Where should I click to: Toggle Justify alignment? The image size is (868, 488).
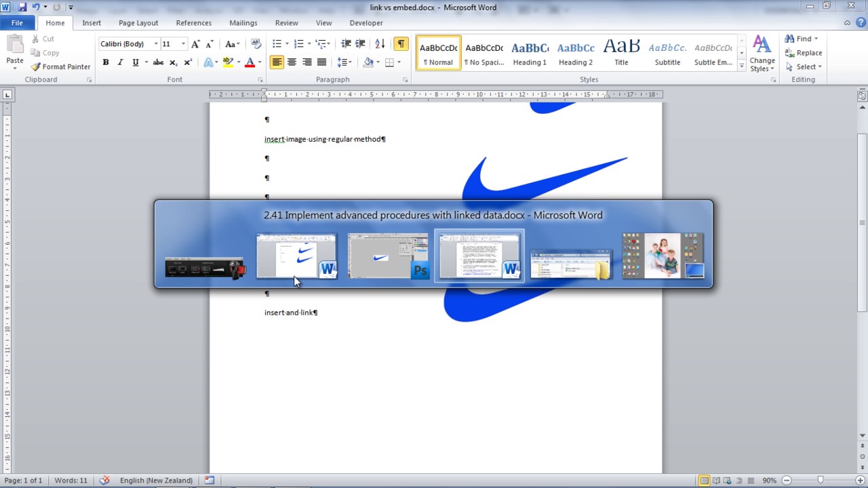(321, 62)
